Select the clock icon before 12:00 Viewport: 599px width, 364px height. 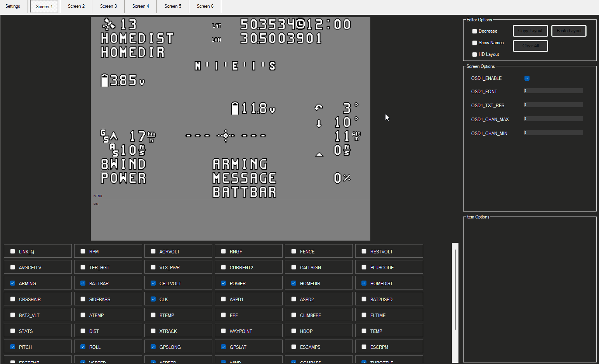[300, 24]
